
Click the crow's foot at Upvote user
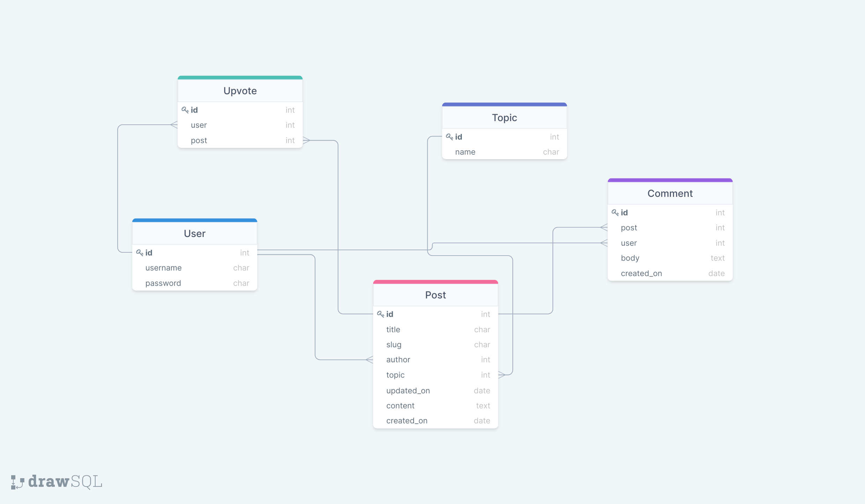tap(174, 125)
